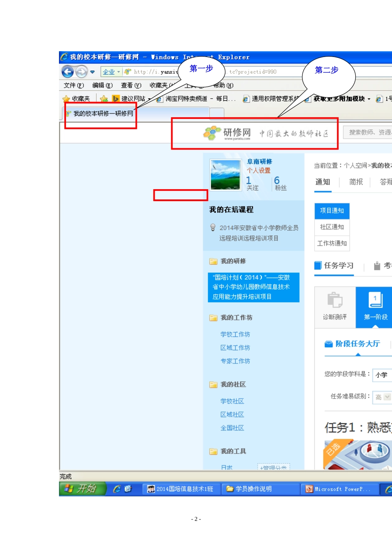Switch to the 简报 tab
392x555 pixels.
(x=356, y=182)
